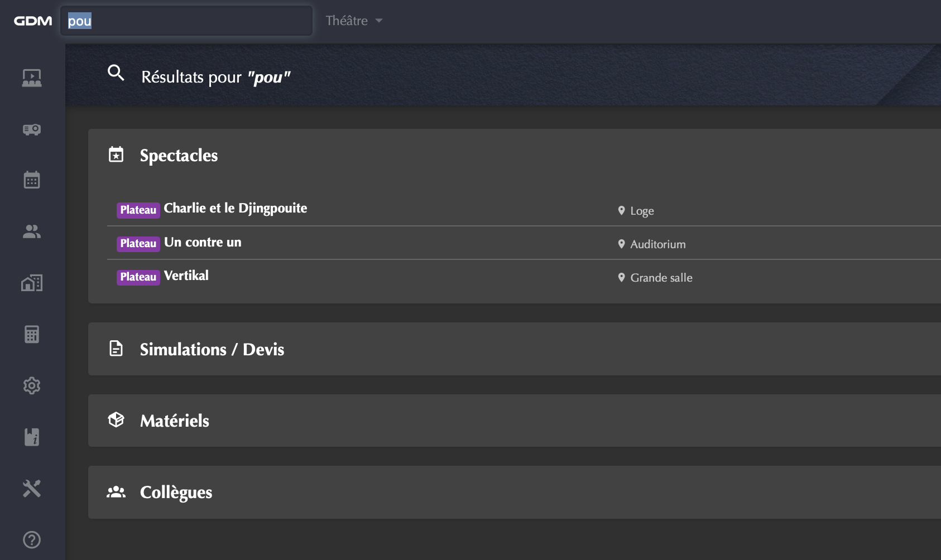941x560 pixels.
Task: Click the search field containing pou
Action: pos(186,21)
